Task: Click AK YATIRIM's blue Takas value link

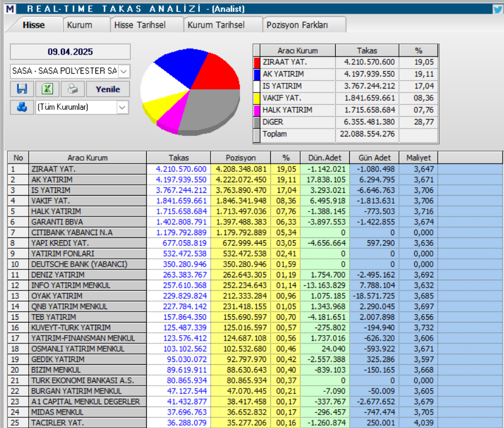Action: click(181, 179)
